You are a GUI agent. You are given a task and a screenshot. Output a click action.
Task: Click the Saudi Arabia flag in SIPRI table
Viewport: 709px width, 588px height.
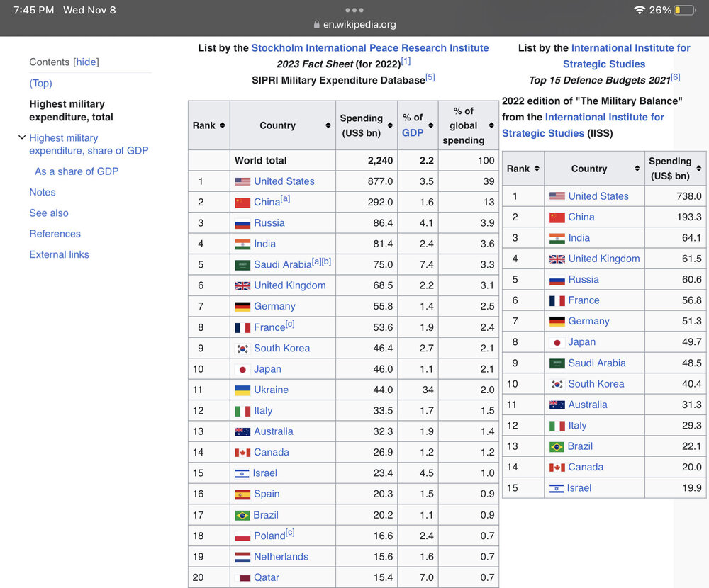[x=242, y=265]
